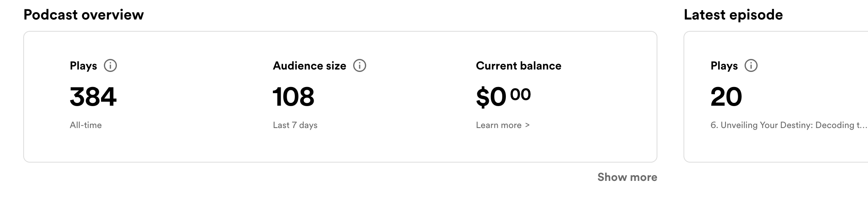868x213 pixels.
Task: Click the Current balance label
Action: point(518,66)
